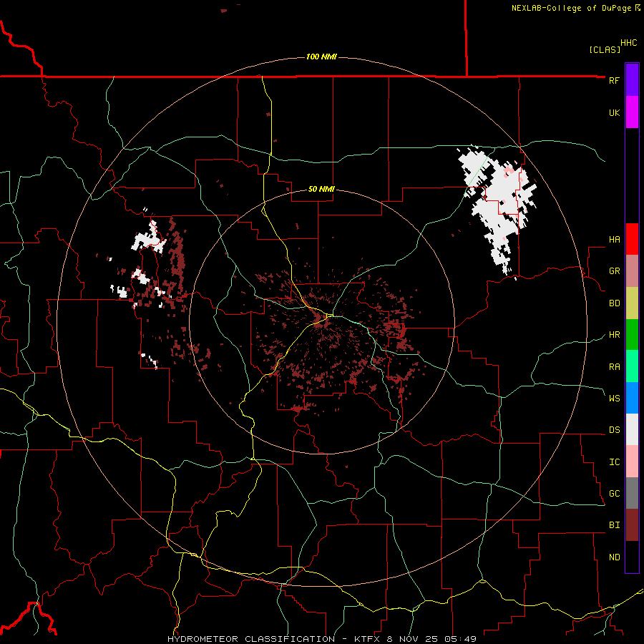Click the DS white legend color swatch
The height and width of the screenshot is (644, 644).
(x=632, y=429)
